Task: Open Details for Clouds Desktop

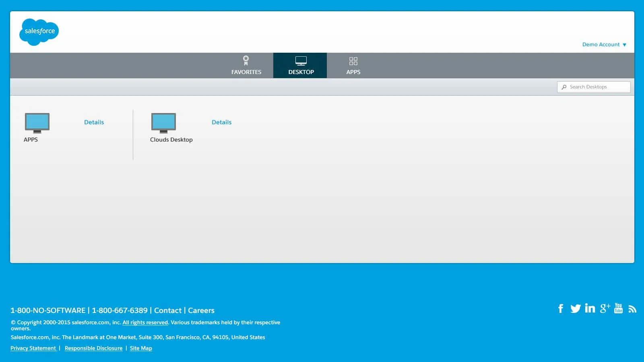Action: click(x=221, y=122)
